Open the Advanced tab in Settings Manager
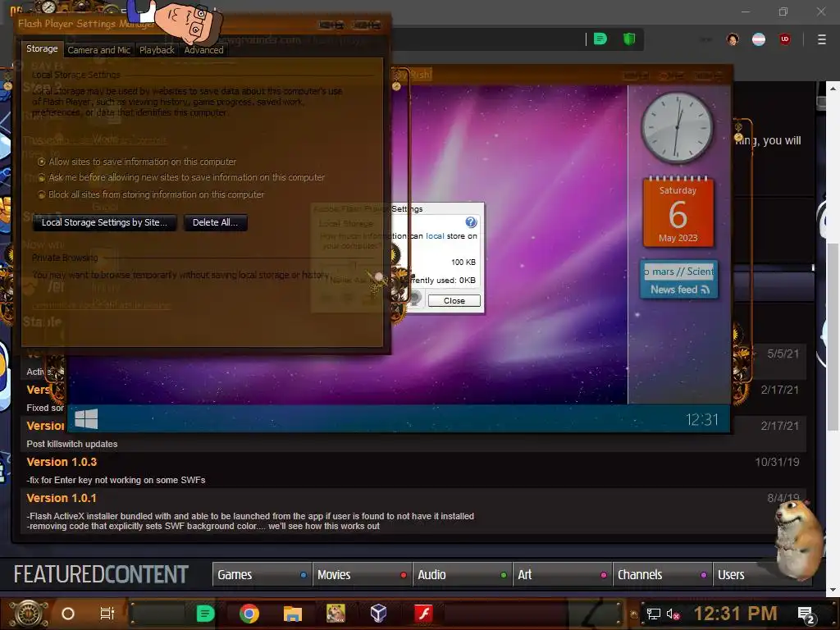This screenshot has width=840, height=630. tap(203, 50)
